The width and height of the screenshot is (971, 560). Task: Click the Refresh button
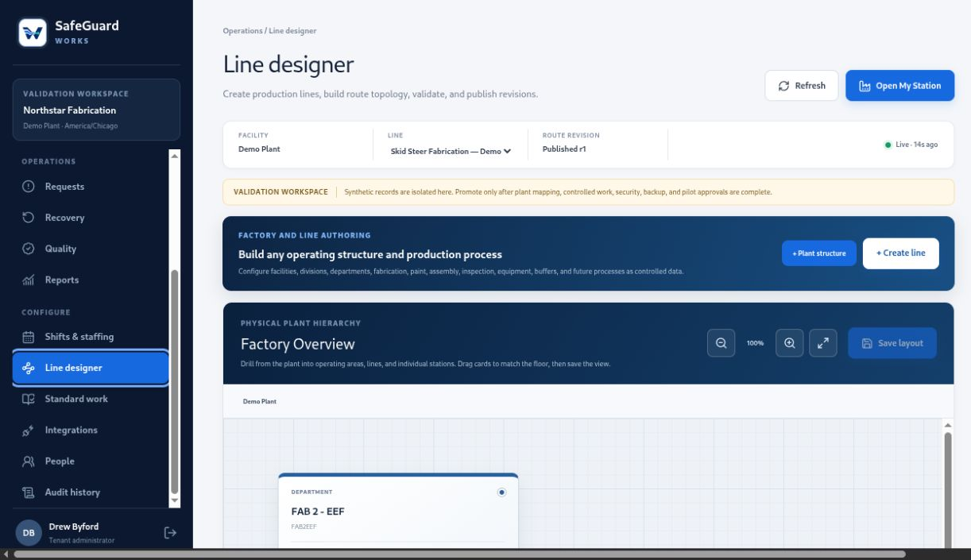pyautogui.click(x=802, y=86)
